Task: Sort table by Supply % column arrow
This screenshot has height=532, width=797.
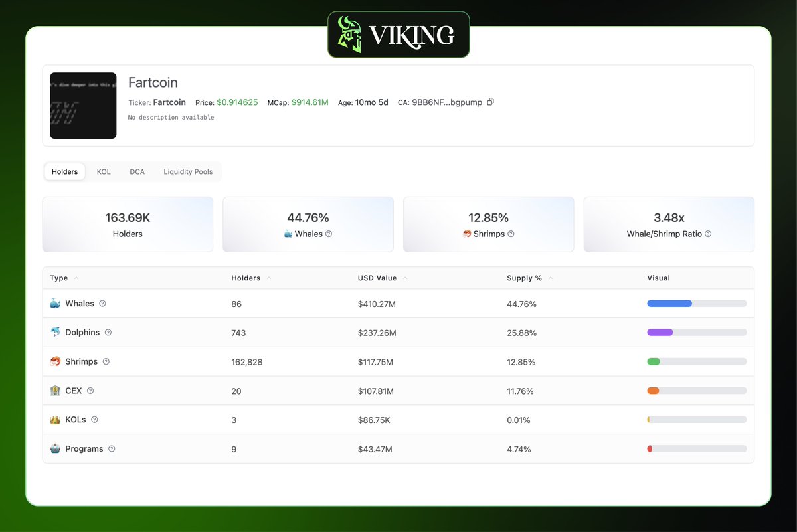Action: click(551, 278)
